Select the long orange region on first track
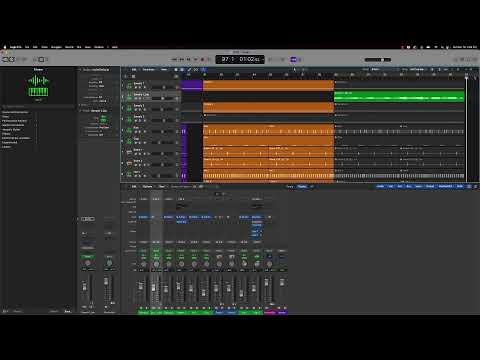 click(268, 85)
